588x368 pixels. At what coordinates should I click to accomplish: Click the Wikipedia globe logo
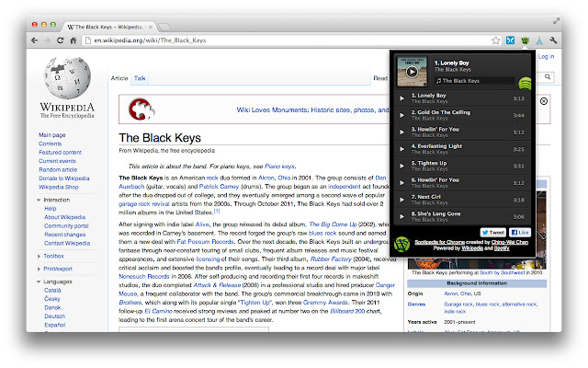click(x=67, y=78)
